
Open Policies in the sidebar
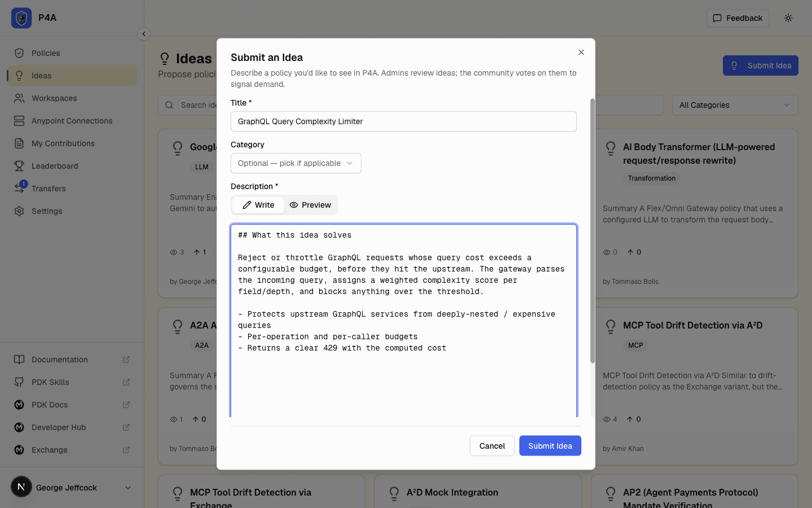pos(72,53)
